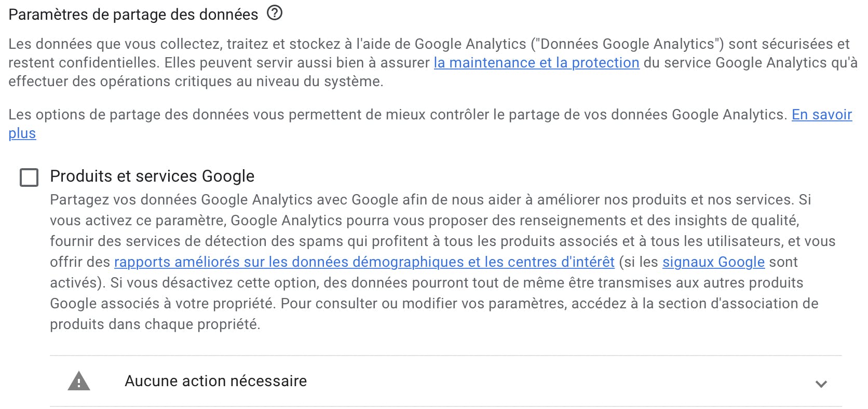The height and width of the screenshot is (409, 868).
Task: Click the text produits dans chaque propriété
Action: click(155, 324)
